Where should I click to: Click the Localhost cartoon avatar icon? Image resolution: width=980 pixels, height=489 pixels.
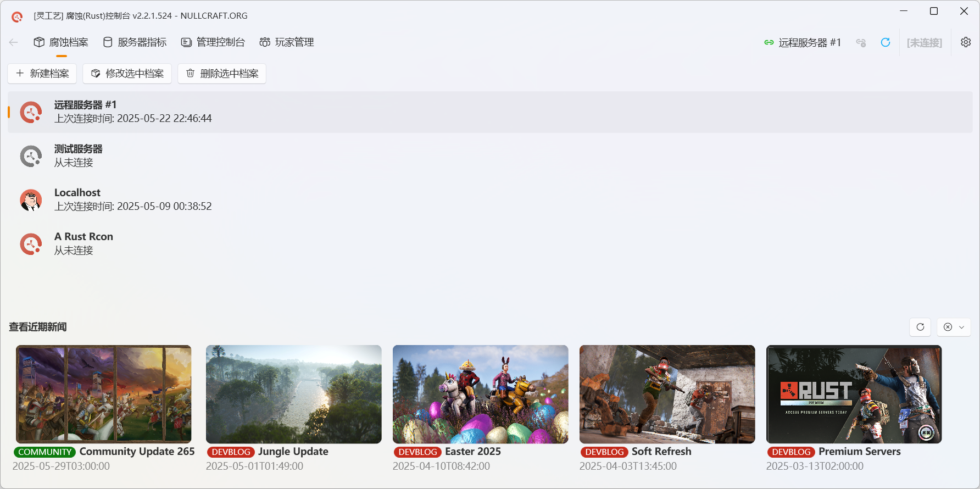pos(31,200)
